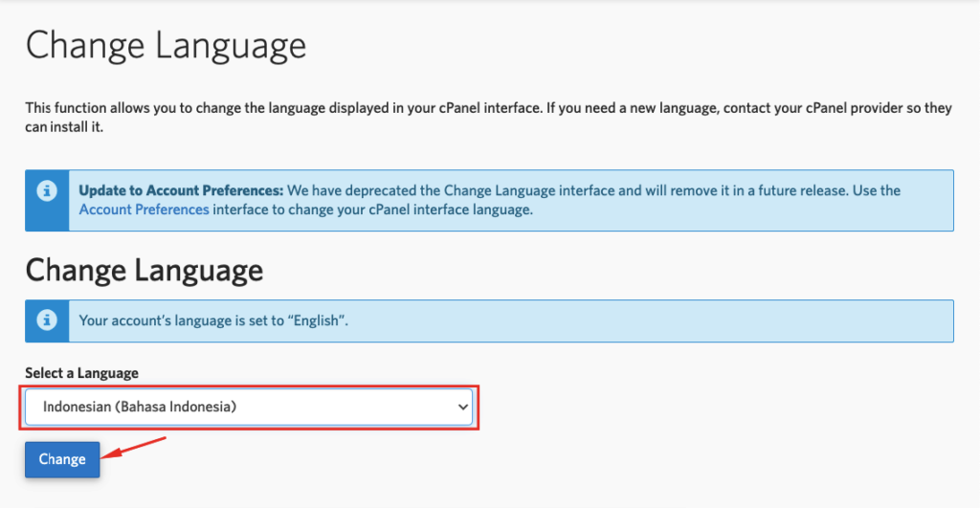
Task: Click the bold "Change Language" section heading
Action: point(145,271)
